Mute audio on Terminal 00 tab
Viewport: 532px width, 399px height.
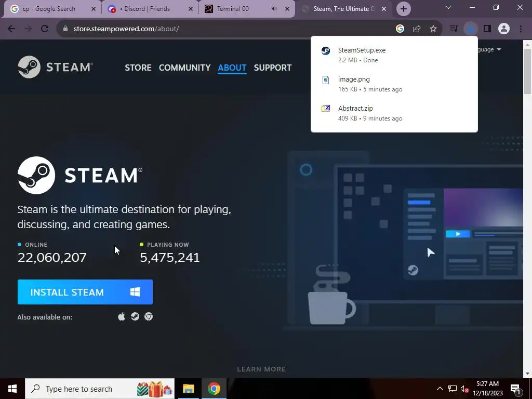pyautogui.click(x=274, y=9)
